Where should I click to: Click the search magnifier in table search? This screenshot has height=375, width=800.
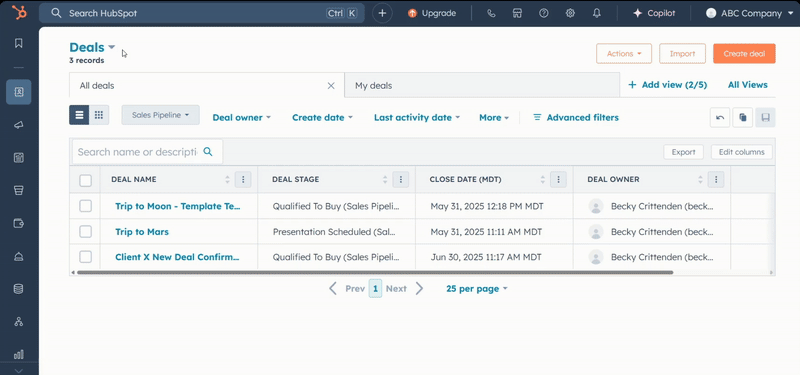(208, 152)
